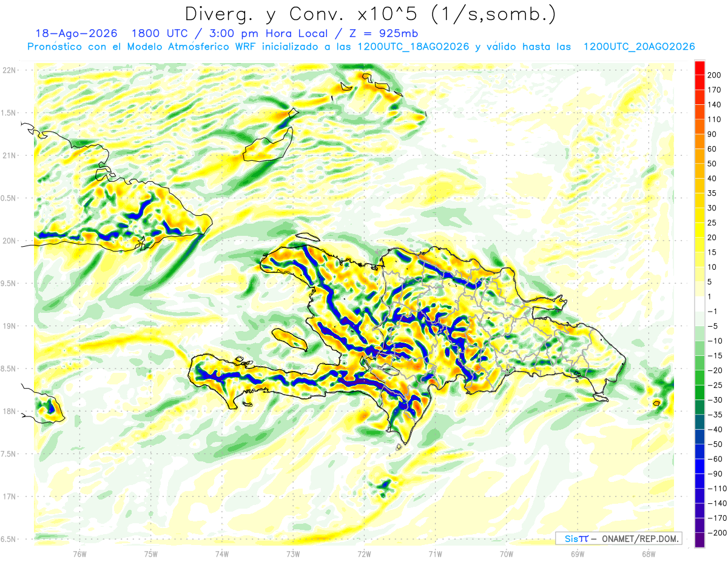
Task: Click the '21N' latitude label
Action: tap(10, 155)
